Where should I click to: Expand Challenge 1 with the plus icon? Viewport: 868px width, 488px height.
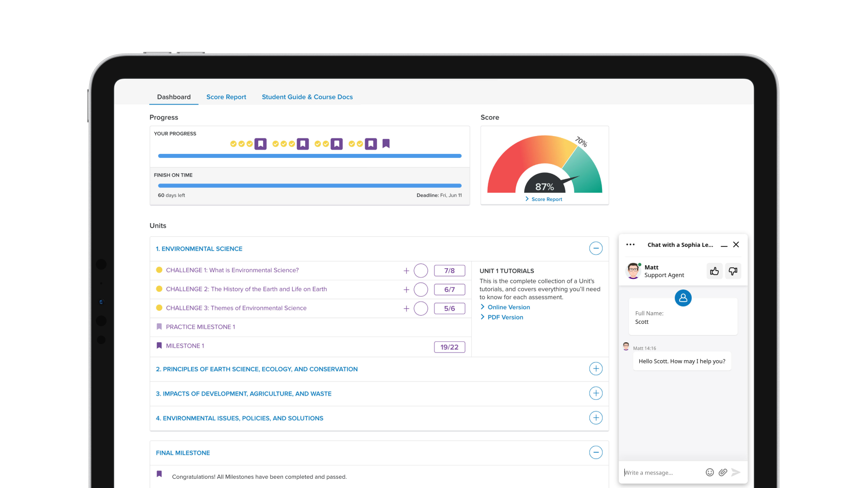pos(406,271)
